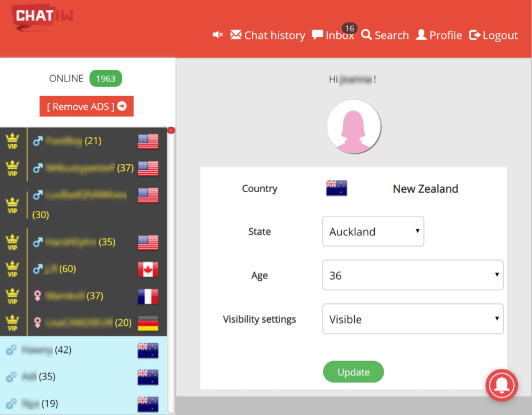Click the VIP crown of the male user aged 37

(x=12, y=168)
